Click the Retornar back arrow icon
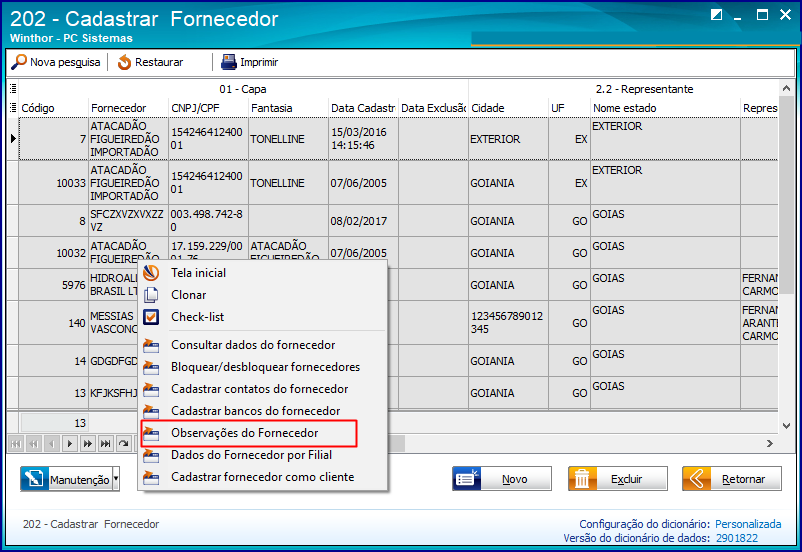 (x=696, y=479)
